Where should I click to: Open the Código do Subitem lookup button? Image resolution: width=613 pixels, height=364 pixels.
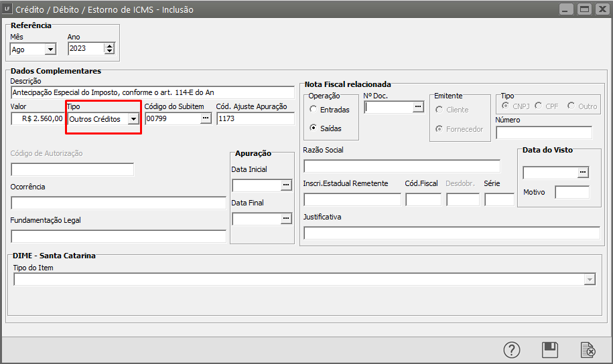coord(206,118)
